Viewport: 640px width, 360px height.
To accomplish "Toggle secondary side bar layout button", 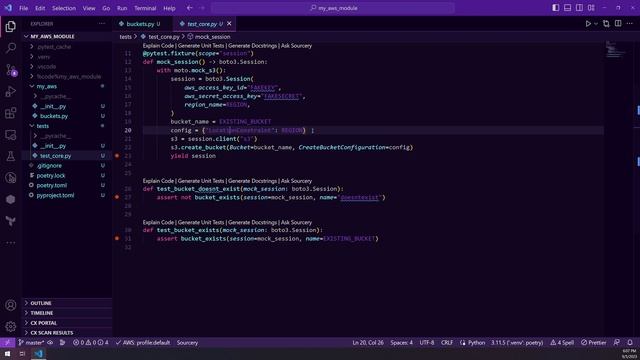I will (x=579, y=8).
